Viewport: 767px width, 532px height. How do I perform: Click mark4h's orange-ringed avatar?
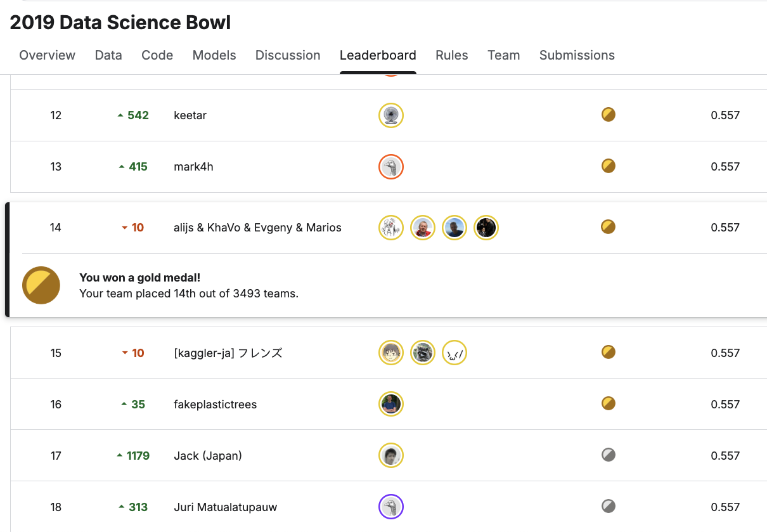pyautogui.click(x=391, y=167)
